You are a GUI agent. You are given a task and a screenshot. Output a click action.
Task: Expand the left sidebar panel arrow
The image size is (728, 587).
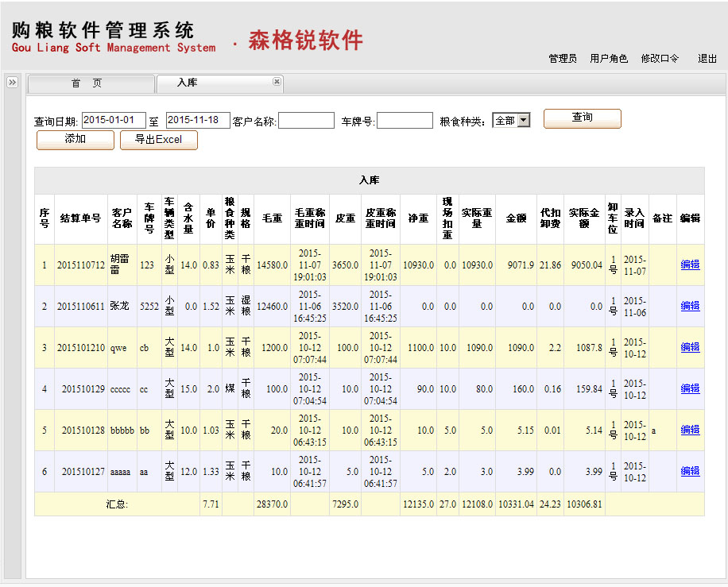12,83
